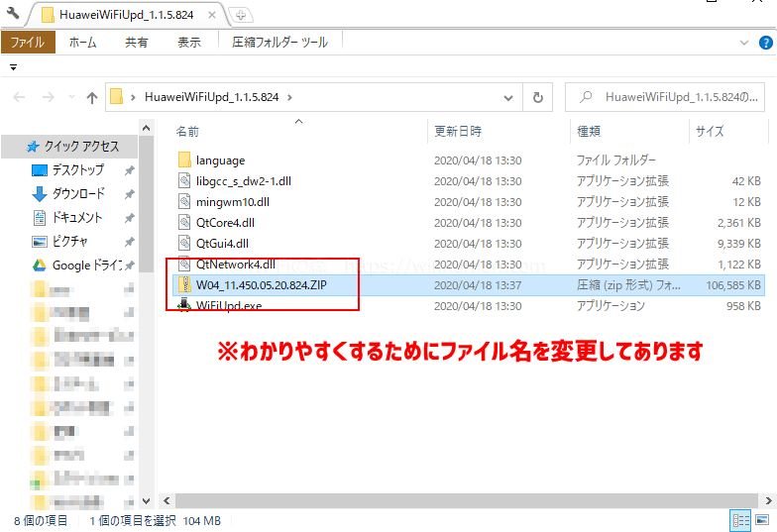This screenshot has height=532, width=777.
Task: Select the QtCore4.dll file
Action: click(x=226, y=223)
